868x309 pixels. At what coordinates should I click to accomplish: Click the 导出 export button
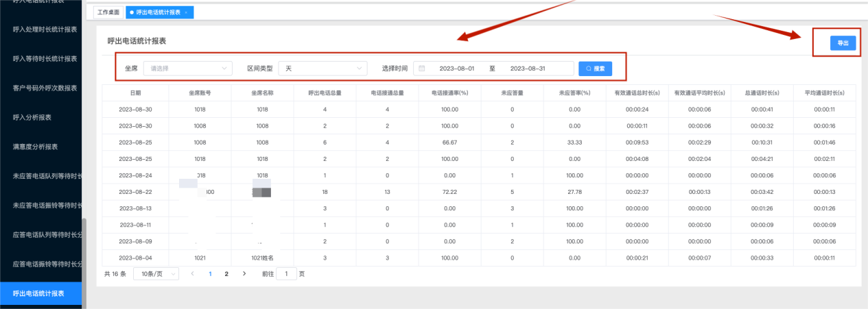pyautogui.click(x=843, y=42)
